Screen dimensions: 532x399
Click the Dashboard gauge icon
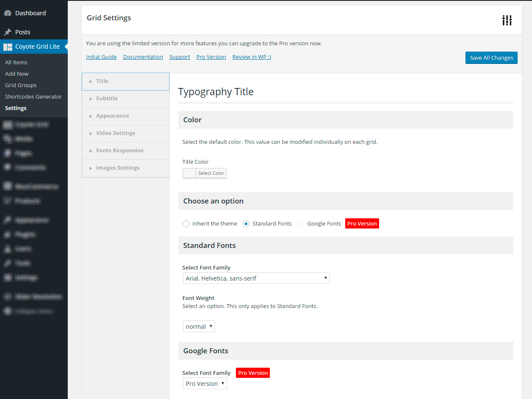tap(8, 13)
